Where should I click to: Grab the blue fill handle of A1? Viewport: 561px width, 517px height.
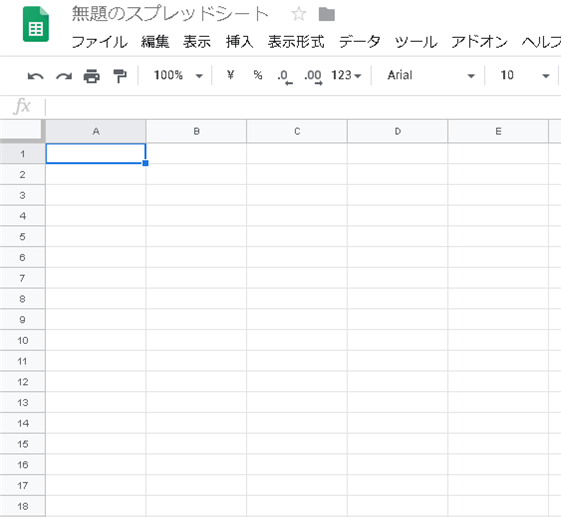click(x=145, y=163)
